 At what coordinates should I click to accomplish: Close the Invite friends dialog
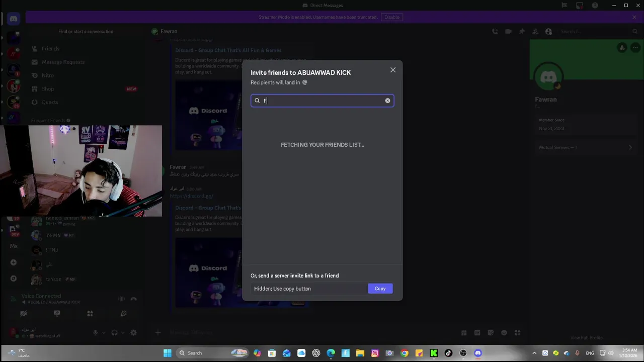[x=393, y=70]
